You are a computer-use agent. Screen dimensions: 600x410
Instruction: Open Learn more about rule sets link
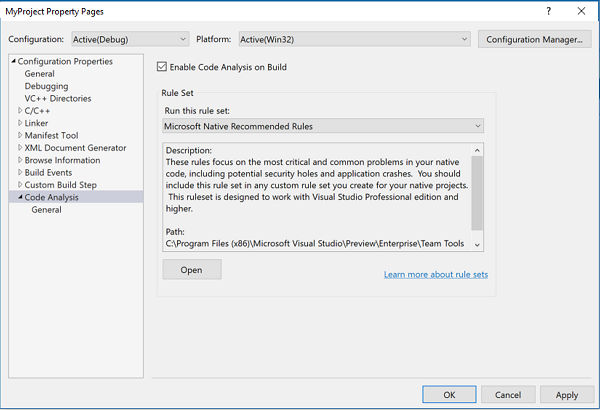click(x=435, y=275)
